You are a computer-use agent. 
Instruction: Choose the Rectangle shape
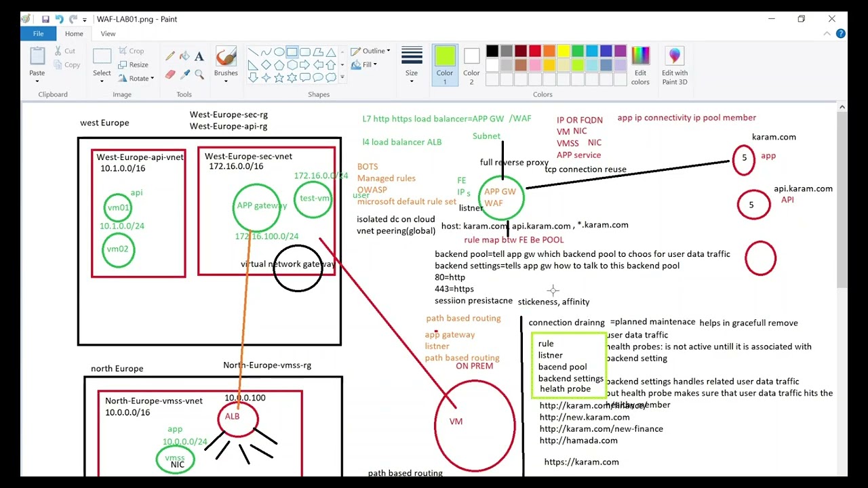click(292, 52)
